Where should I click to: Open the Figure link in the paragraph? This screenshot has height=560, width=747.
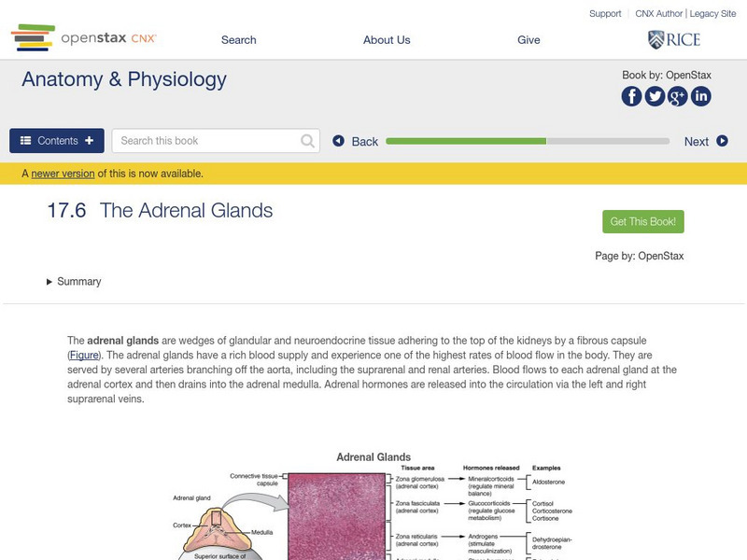click(85, 356)
